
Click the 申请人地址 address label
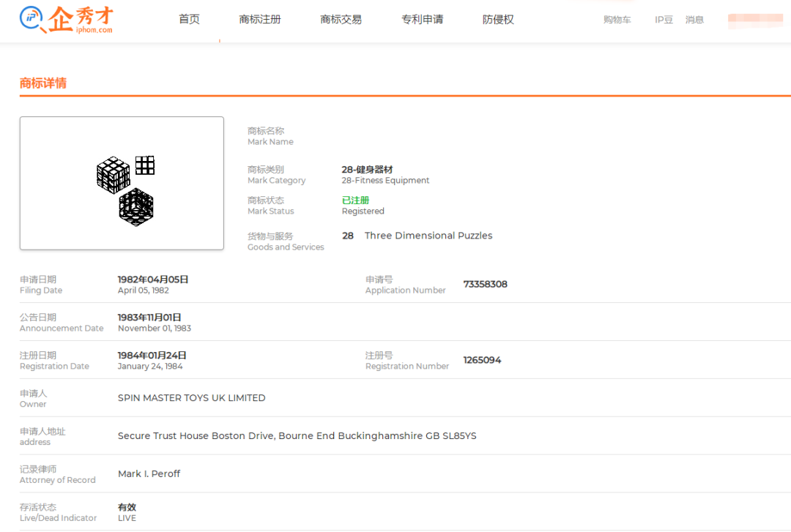tap(42, 436)
